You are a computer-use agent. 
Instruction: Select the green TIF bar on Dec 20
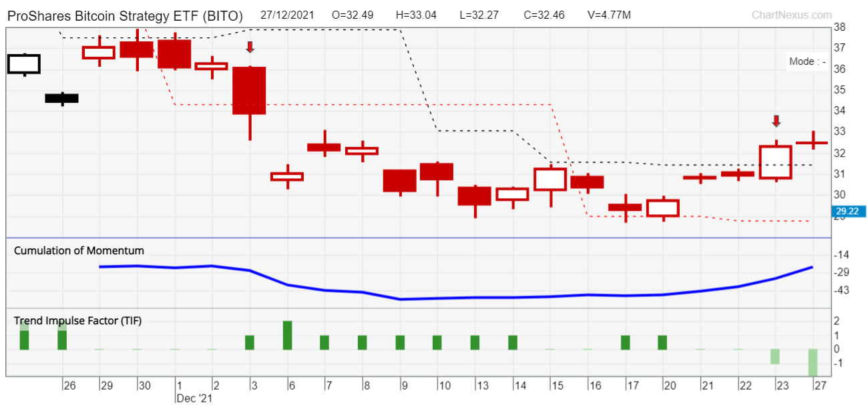click(662, 342)
